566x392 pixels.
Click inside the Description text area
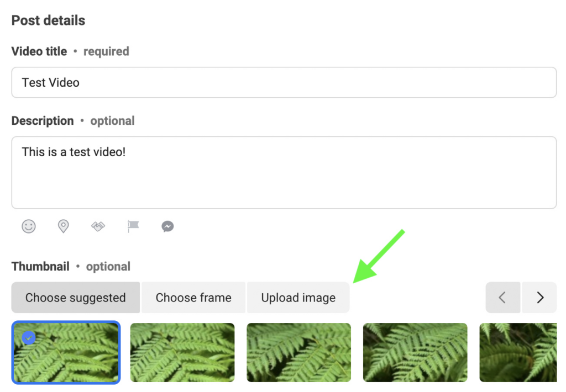pyautogui.click(x=284, y=171)
